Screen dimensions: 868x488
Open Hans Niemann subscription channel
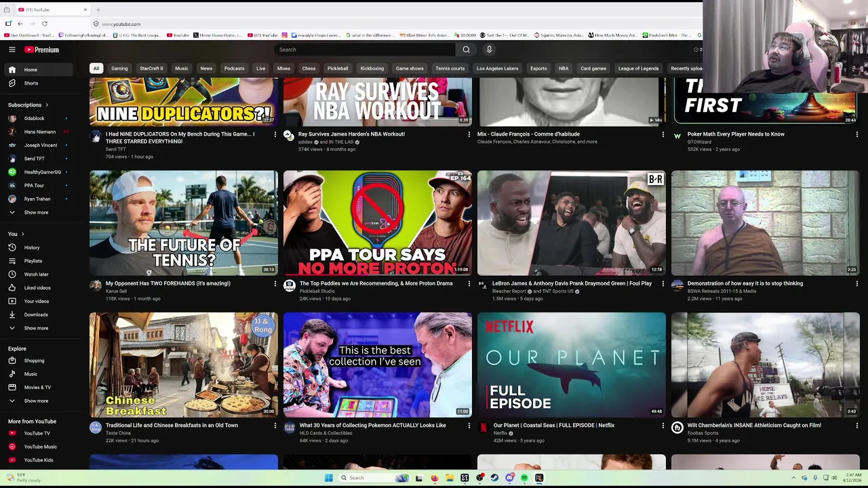[39, 132]
